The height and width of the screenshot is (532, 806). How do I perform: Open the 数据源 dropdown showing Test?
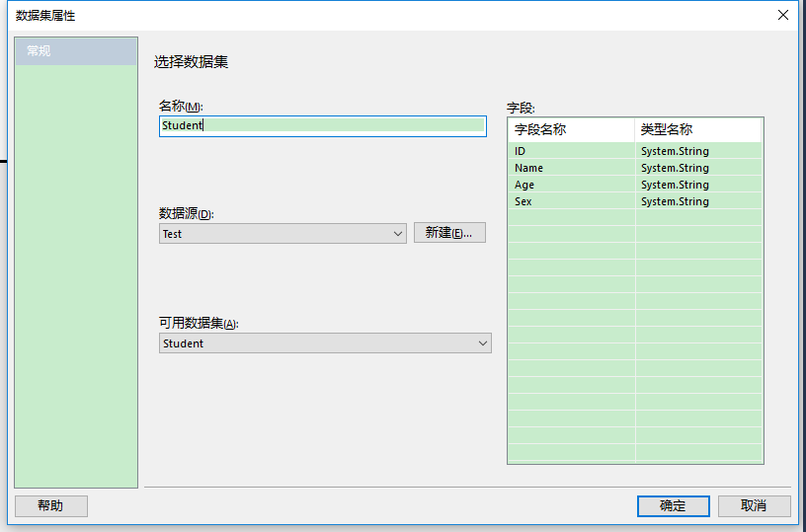(x=282, y=234)
